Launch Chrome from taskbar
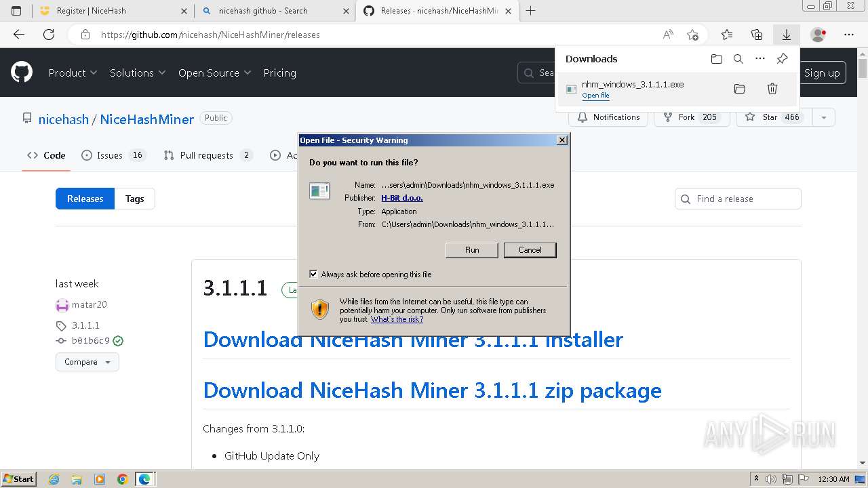The height and width of the screenshot is (488, 868). pos(122,479)
